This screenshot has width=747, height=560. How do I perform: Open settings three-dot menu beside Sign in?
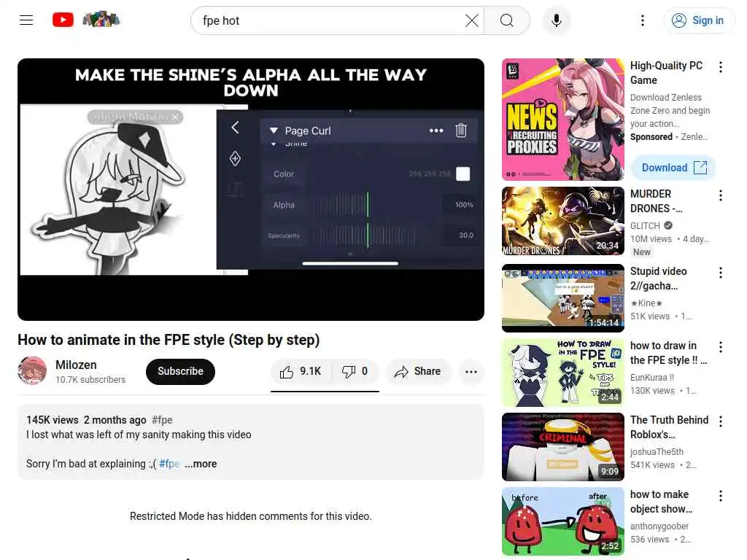(x=643, y=20)
